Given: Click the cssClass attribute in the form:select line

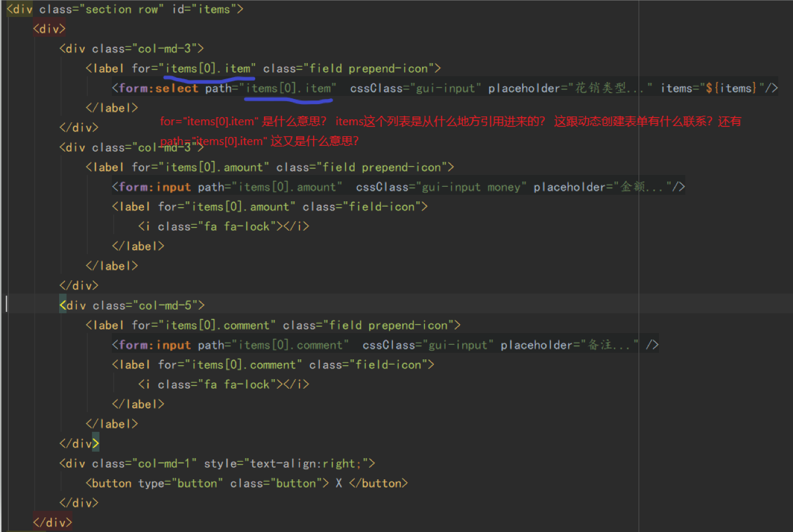Looking at the screenshot, I should (416, 88).
